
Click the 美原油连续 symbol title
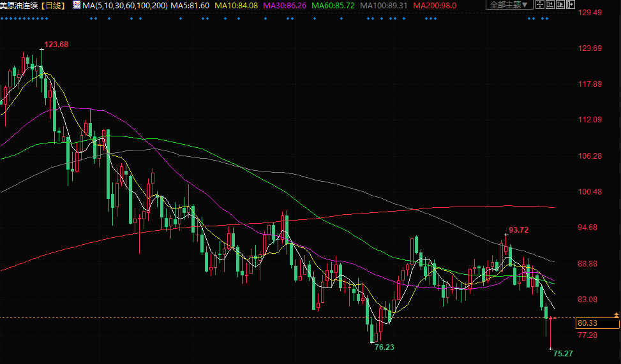(x=19, y=6)
